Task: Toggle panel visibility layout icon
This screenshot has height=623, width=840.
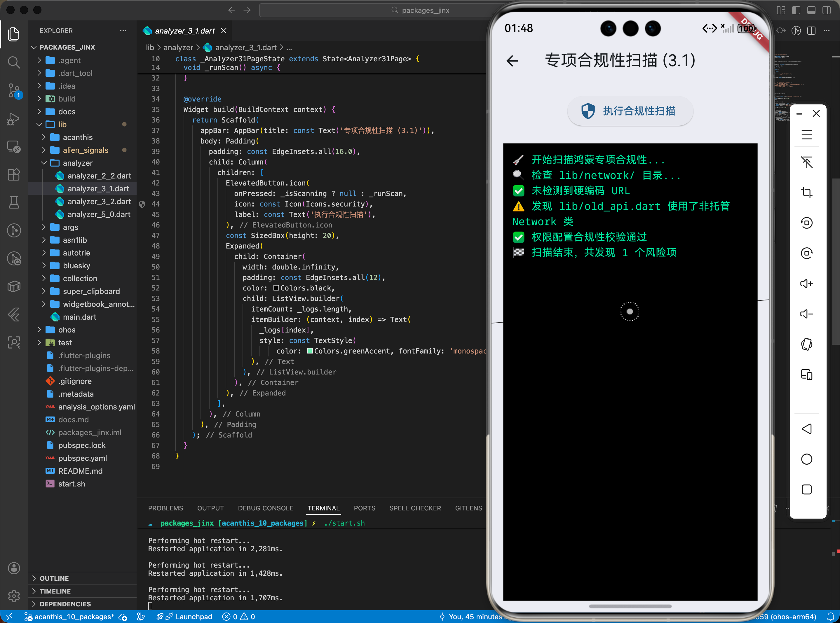Action: click(811, 10)
